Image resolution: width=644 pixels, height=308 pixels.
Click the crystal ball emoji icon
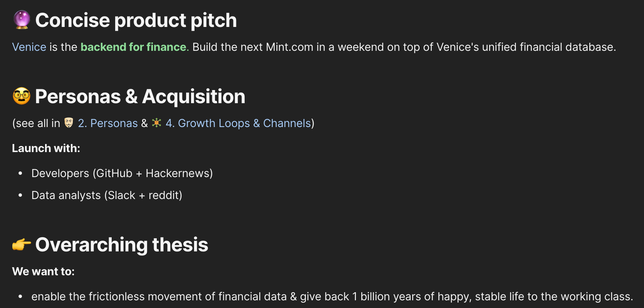tap(22, 20)
